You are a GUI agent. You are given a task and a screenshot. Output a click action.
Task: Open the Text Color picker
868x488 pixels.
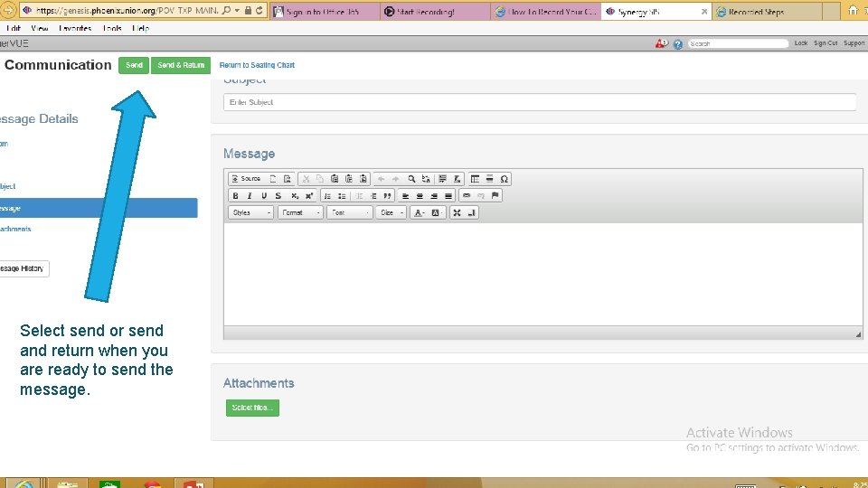(420, 212)
